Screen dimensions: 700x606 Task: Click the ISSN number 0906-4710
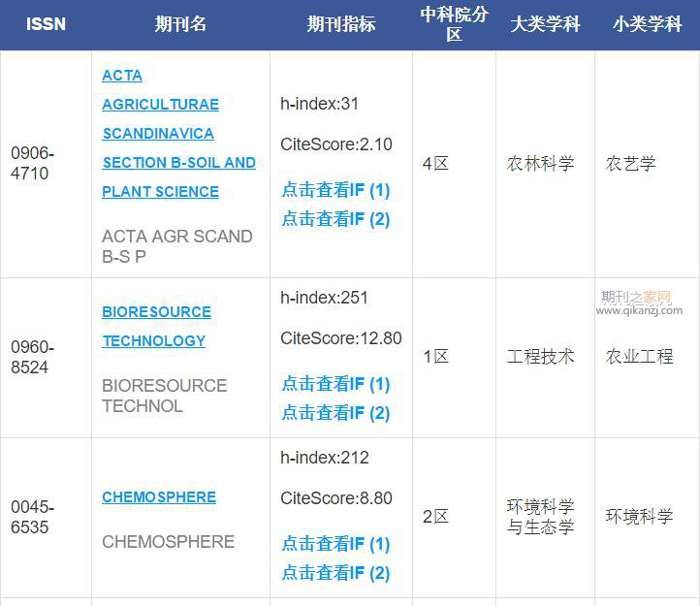click(x=32, y=164)
